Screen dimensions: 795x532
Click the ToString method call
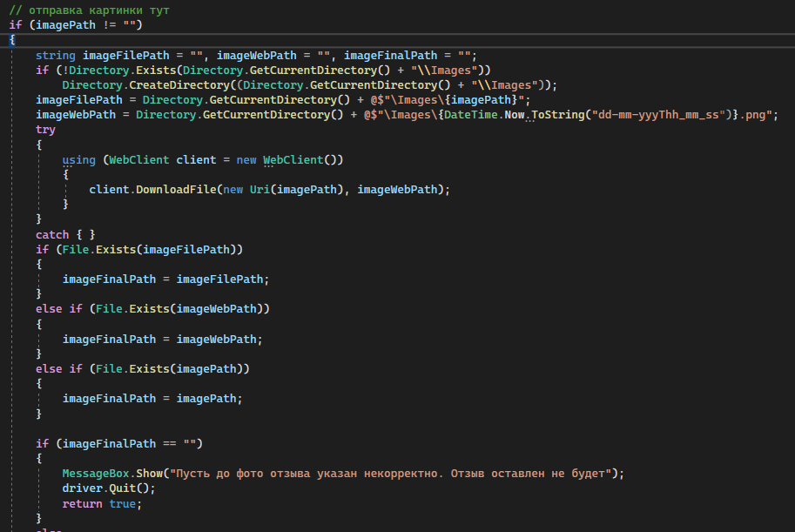pos(557,115)
